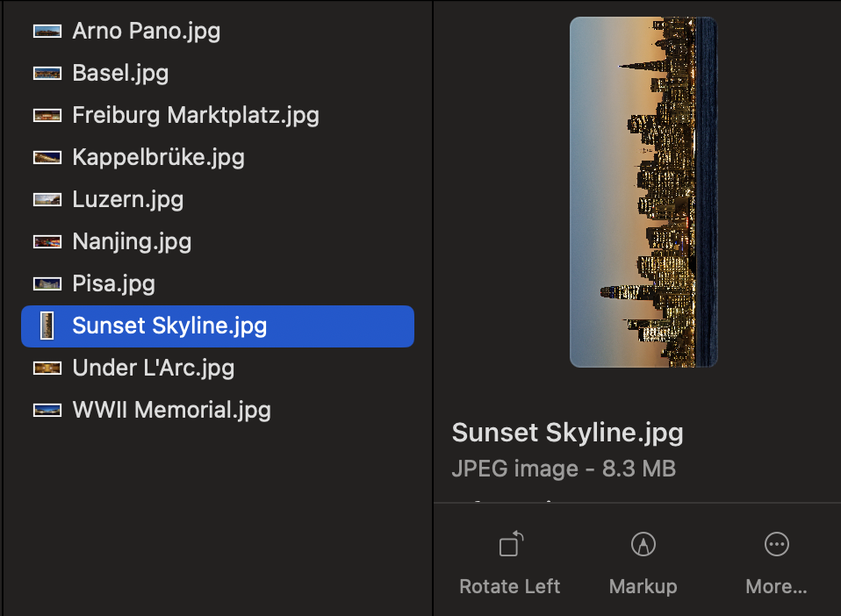Select the Under L'Arc.jpg file

tap(153, 369)
